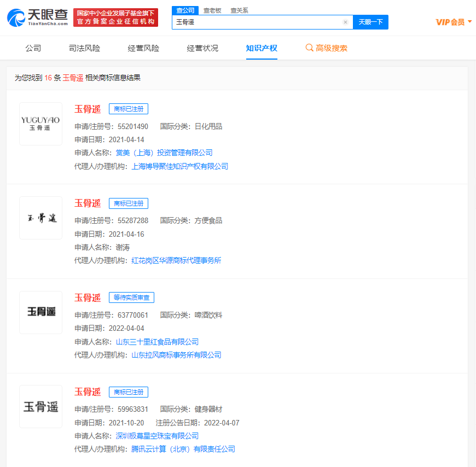Click application date 2021-10-20
This screenshot has width=476, height=467.
[x=126, y=423]
